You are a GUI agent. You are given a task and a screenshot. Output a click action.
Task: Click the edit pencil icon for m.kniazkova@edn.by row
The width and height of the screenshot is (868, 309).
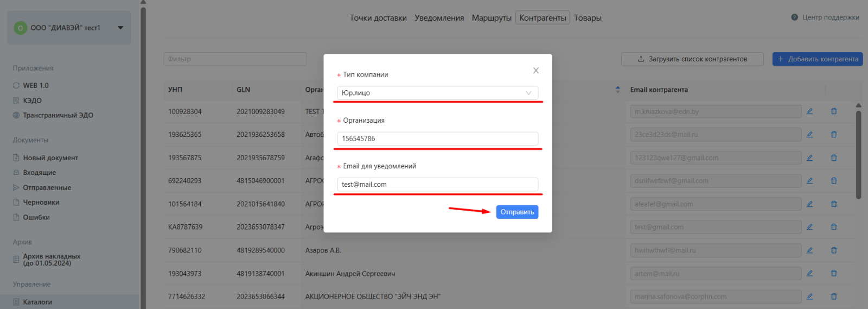[809, 111]
